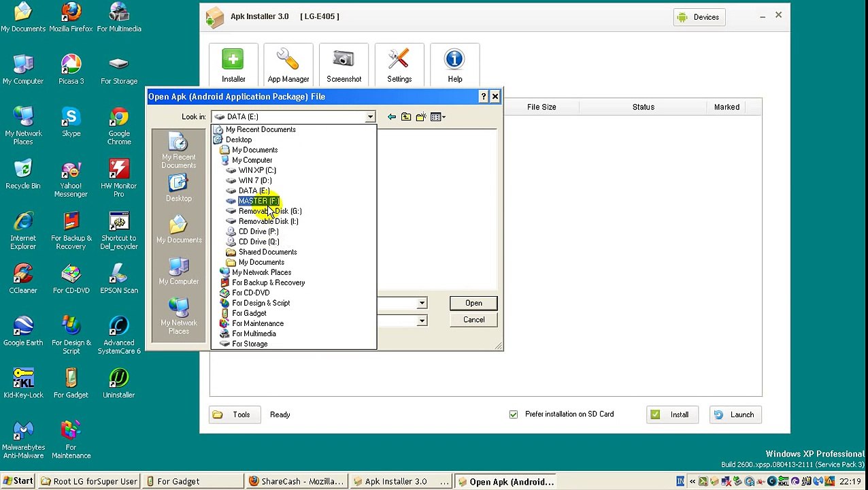Open the View Menu button

coord(439,117)
